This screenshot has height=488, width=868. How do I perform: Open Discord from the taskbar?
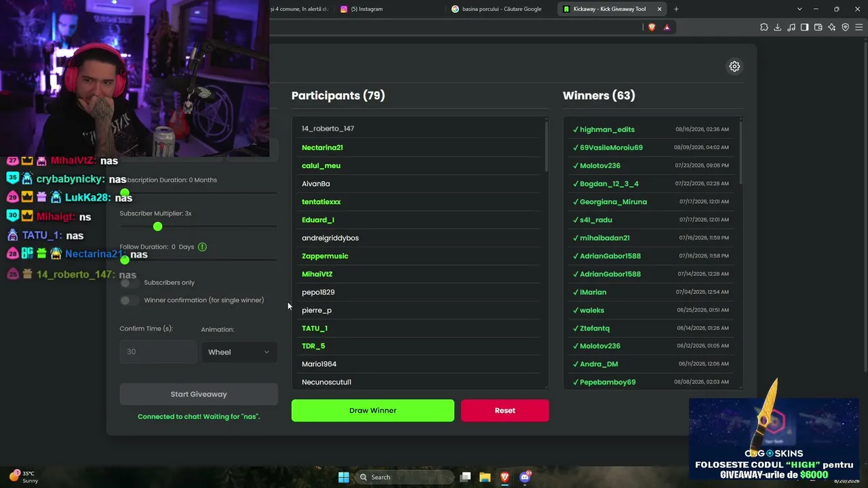click(x=524, y=477)
